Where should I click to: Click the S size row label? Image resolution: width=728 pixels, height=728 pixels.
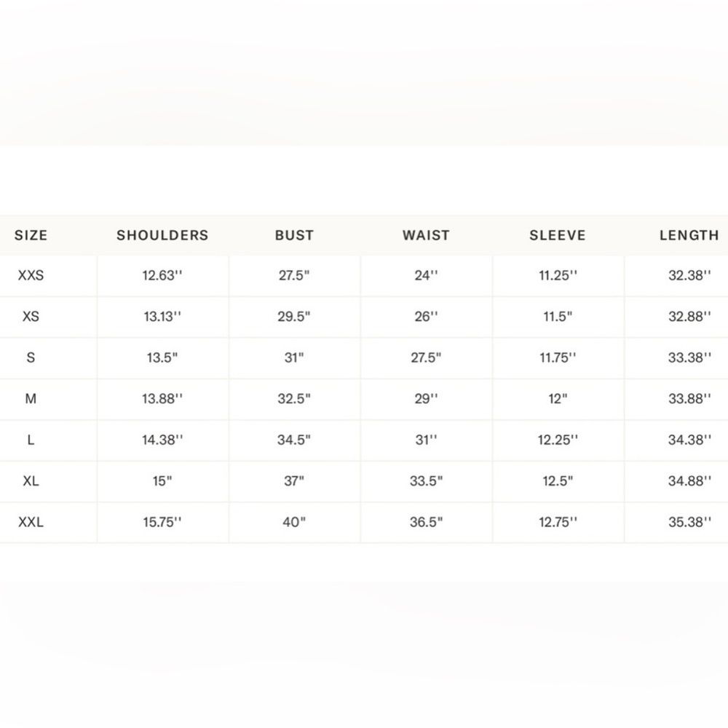[31, 357]
